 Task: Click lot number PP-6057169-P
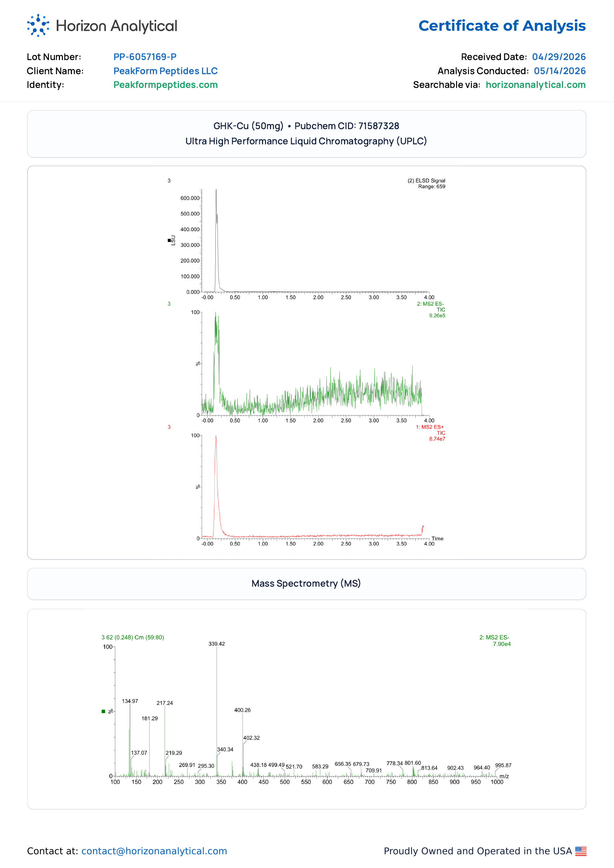coord(145,57)
